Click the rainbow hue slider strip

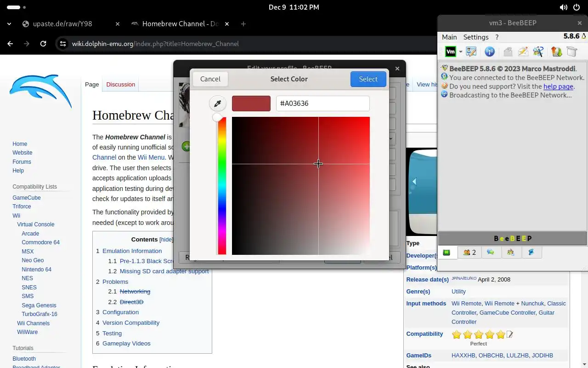[x=222, y=186]
